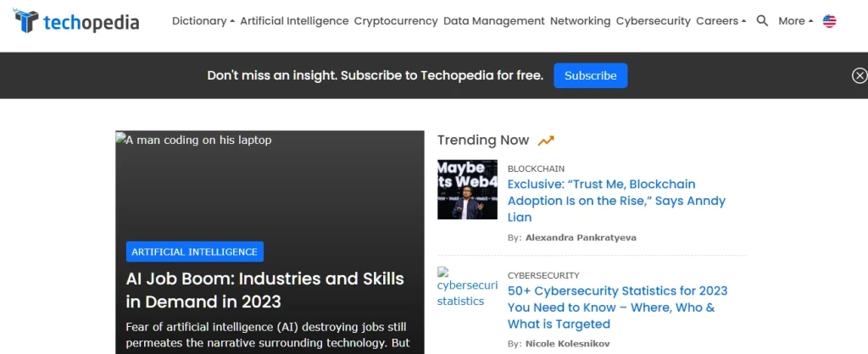Image resolution: width=868 pixels, height=354 pixels.
Task: Open Cybersecurity from the top navigation
Action: coord(653,21)
